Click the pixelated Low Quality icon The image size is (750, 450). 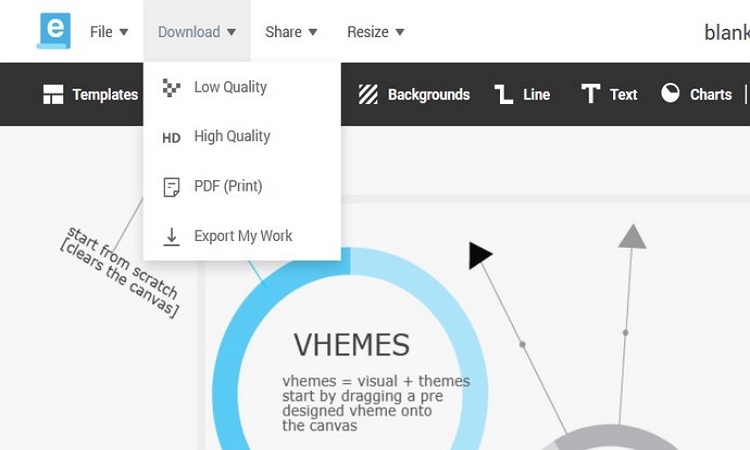pos(171,88)
